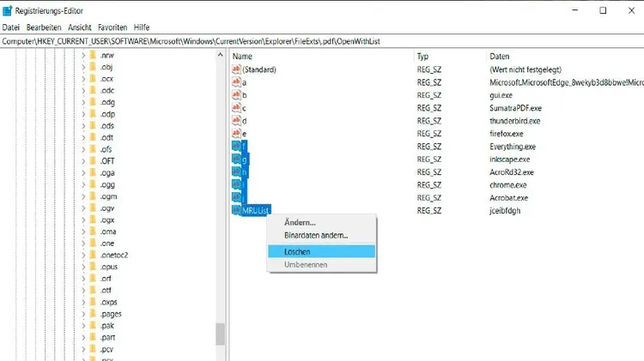Click the folder icon for the .ogg key

[94, 184]
